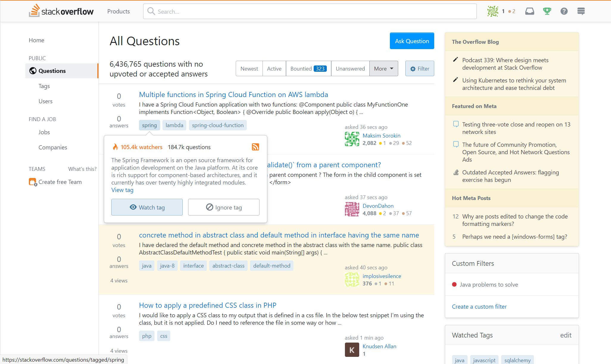
Task: Click chat icon beside future of Community Promotion
Action: (x=456, y=144)
